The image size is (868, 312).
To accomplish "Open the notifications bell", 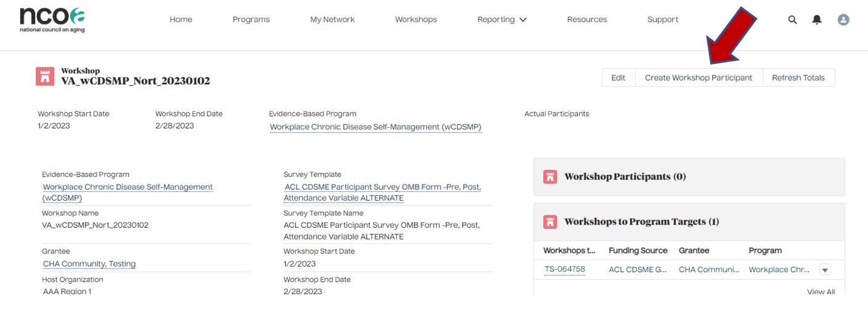I will pos(817,20).
